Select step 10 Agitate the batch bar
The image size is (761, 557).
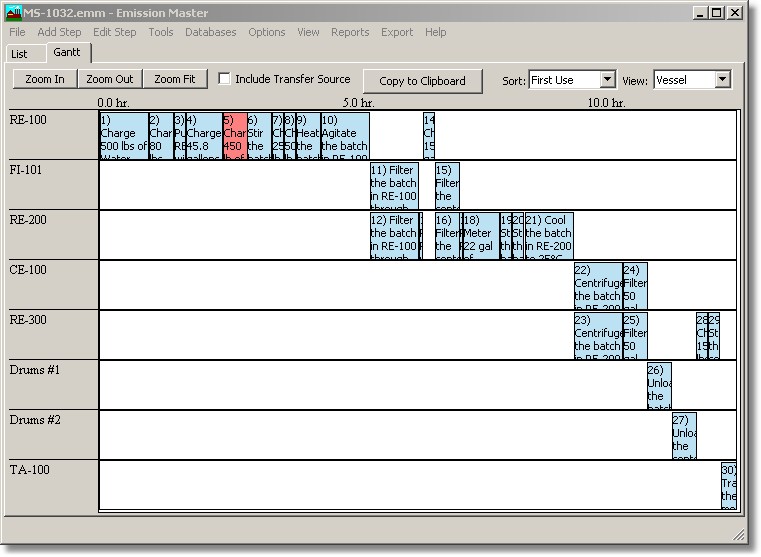345,136
